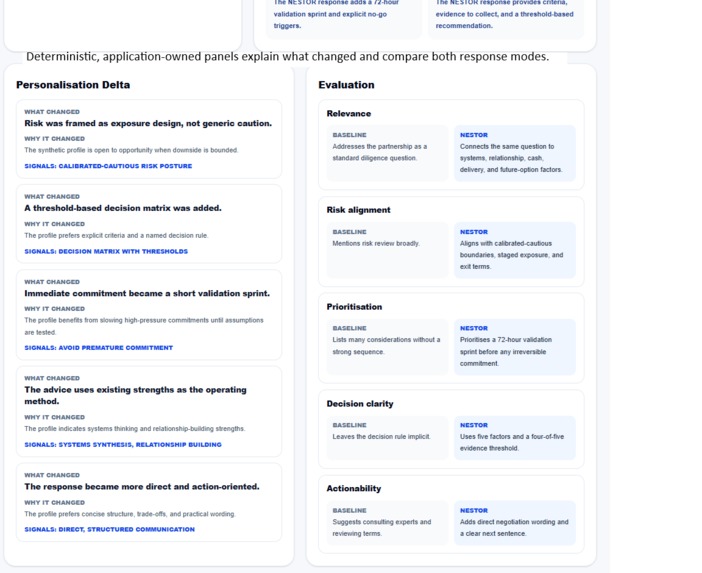Select NESTOR 'Prioritises a 72-hour validation sprint' text
The image size is (702, 573).
point(505,352)
